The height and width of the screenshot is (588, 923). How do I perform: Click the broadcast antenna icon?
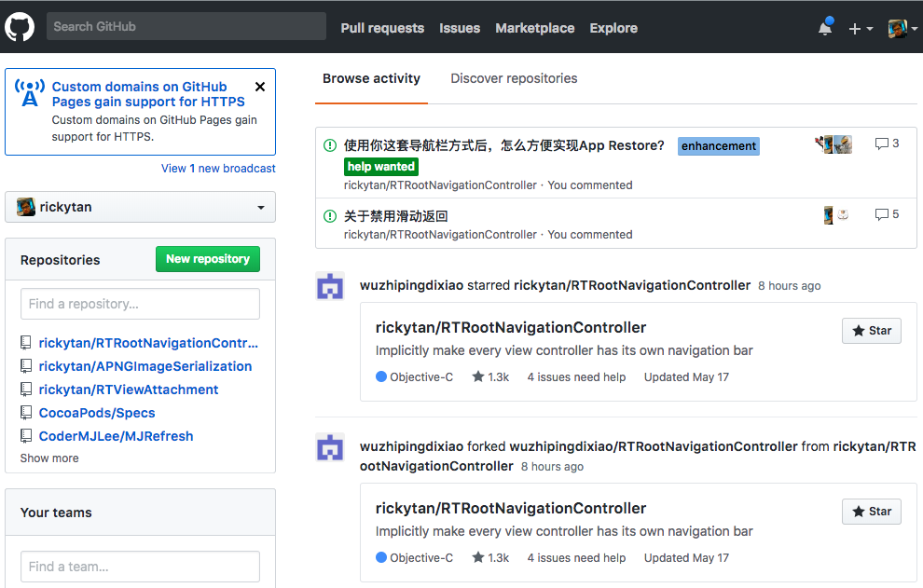pyautogui.click(x=30, y=93)
